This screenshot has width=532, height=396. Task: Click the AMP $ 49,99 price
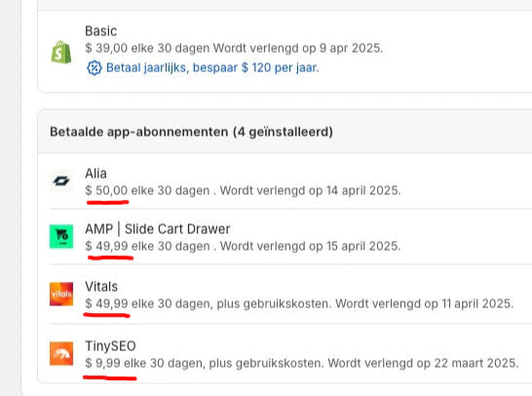pyautogui.click(x=106, y=246)
